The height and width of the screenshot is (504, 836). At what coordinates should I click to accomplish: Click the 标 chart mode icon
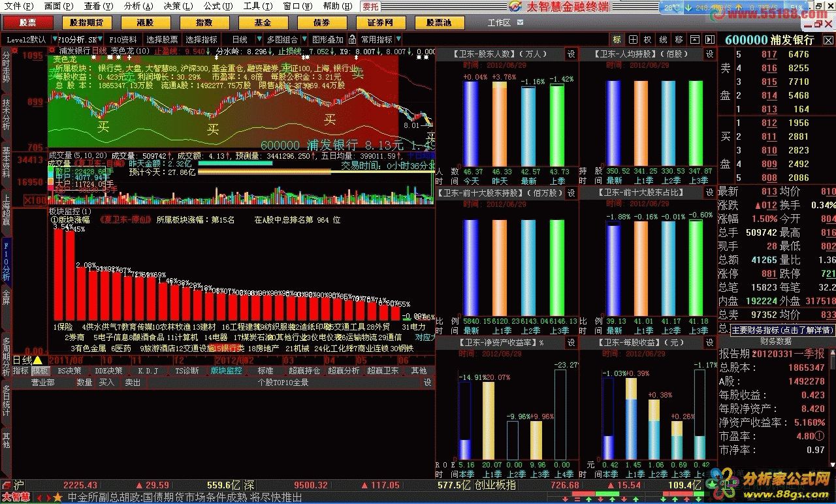(x=617, y=40)
